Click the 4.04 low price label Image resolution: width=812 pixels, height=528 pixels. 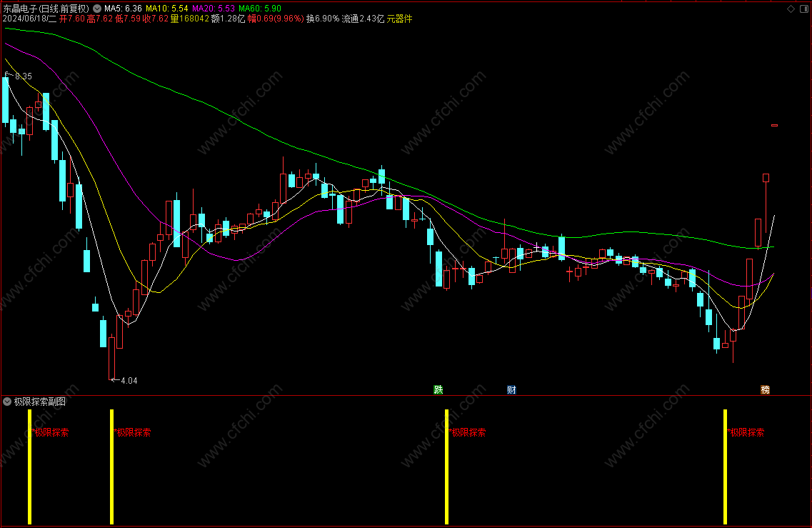pos(129,381)
